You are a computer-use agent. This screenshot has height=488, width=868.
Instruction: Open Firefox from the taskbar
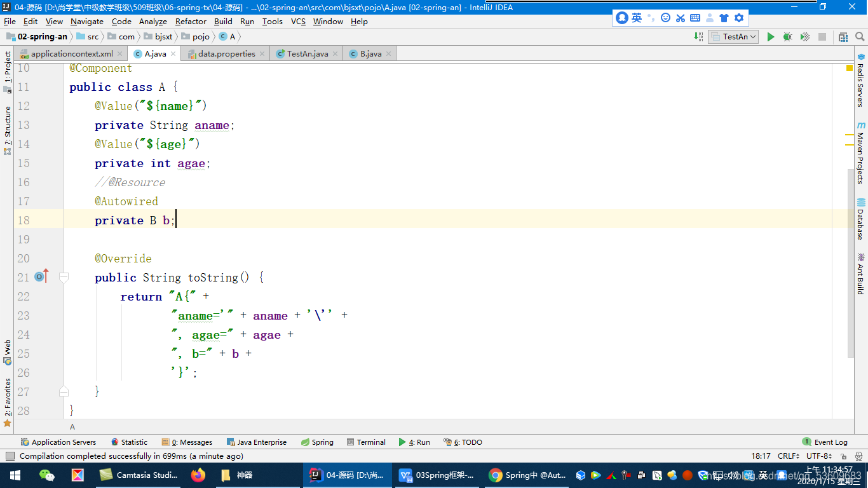(198, 475)
